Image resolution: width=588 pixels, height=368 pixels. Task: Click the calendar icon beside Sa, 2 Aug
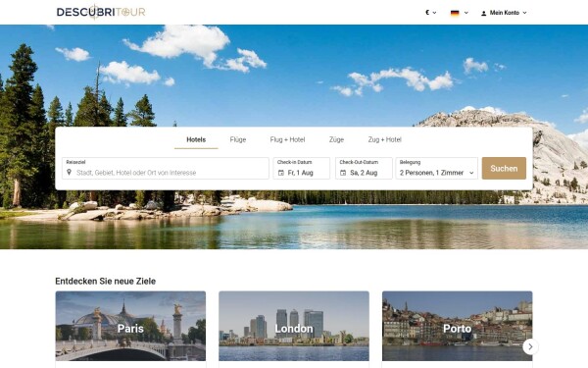click(x=343, y=173)
